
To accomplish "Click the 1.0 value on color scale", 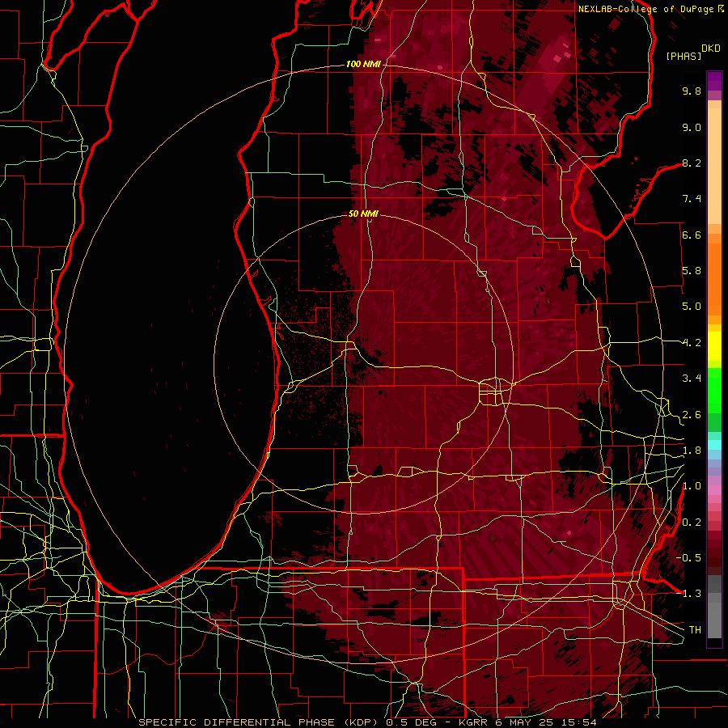I will 692,486.
